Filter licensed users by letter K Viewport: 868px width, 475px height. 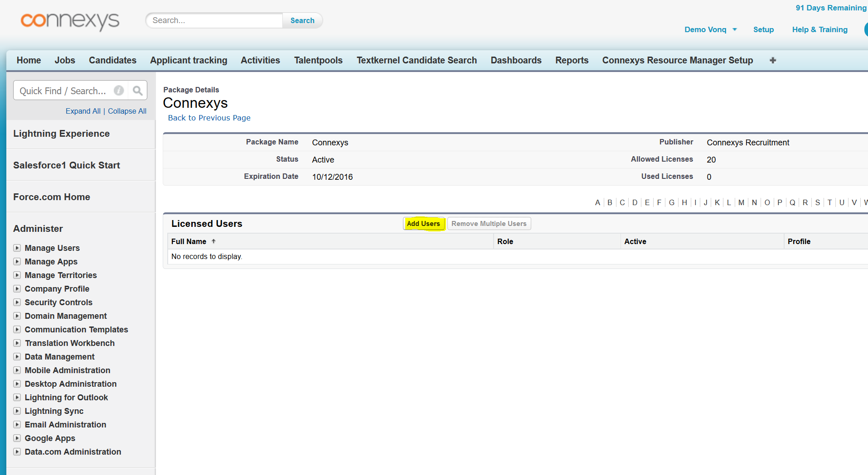[x=717, y=202]
